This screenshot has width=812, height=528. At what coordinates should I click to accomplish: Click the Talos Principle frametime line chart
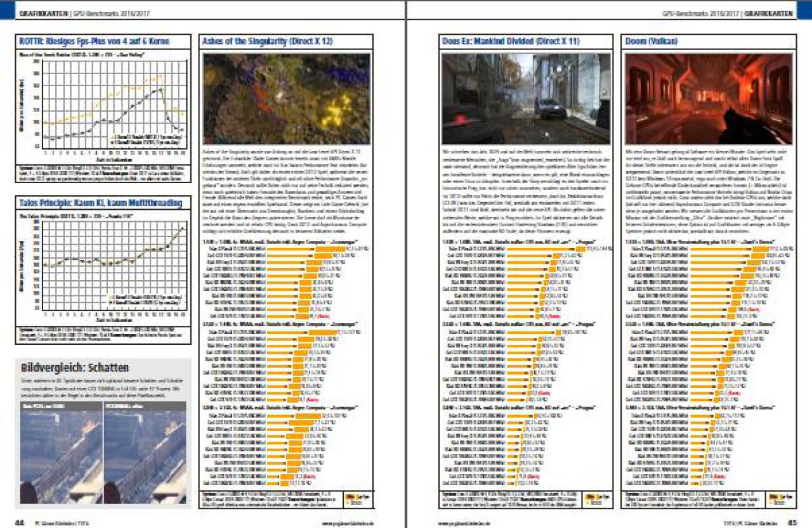point(103,270)
